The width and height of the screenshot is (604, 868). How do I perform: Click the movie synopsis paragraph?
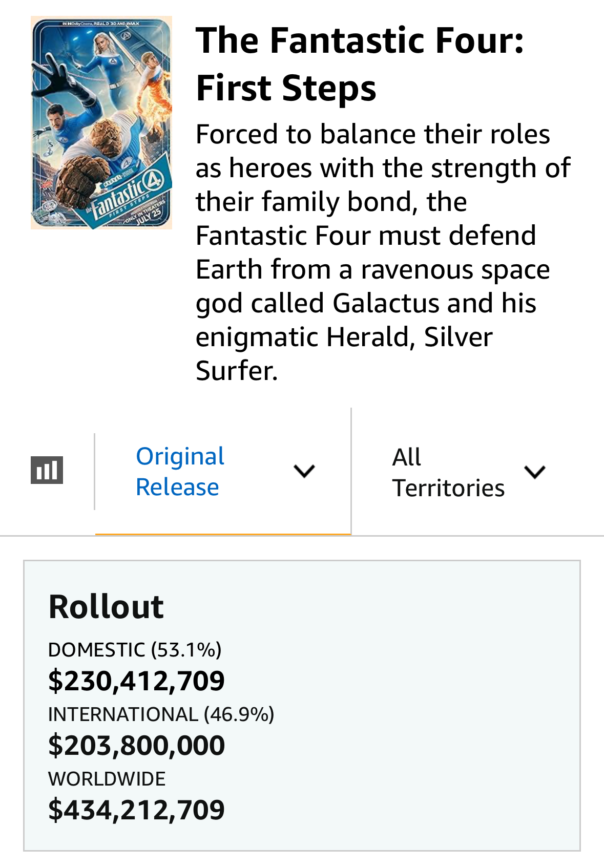pos(382,252)
